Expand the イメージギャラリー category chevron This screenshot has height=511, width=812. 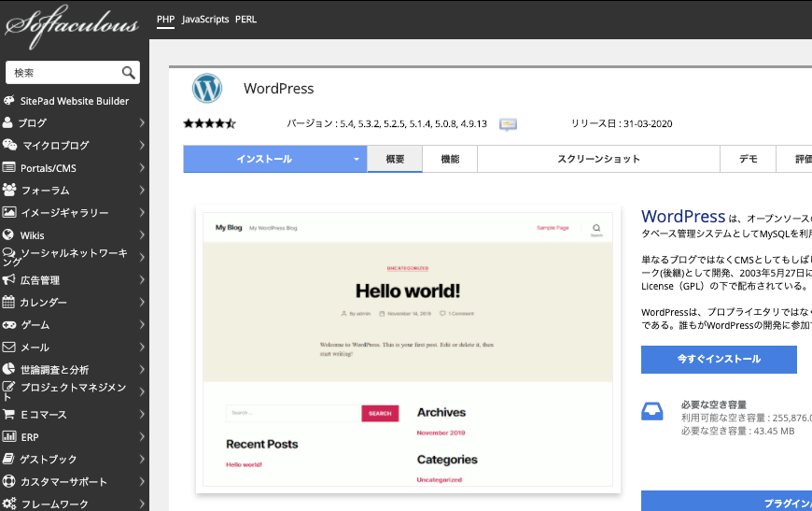[141, 212]
